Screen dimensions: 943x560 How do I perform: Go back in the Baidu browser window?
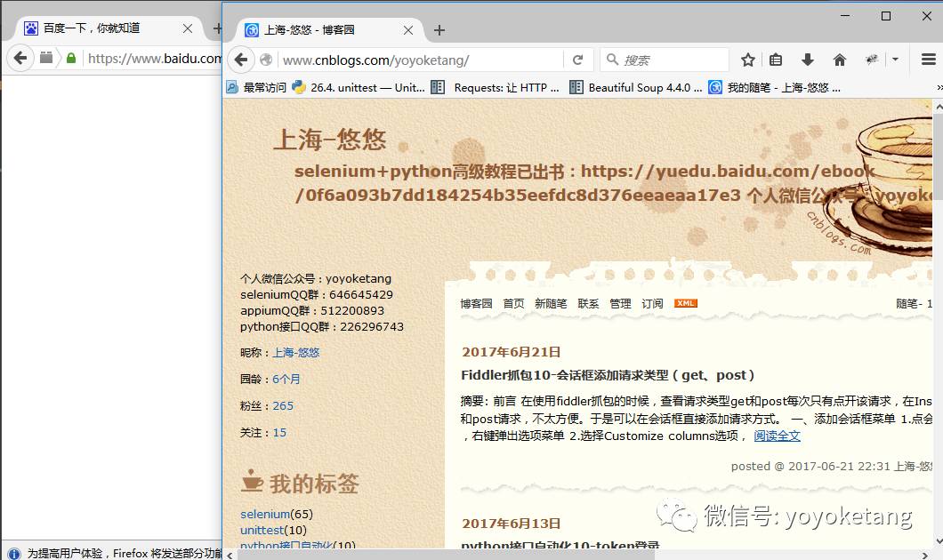pos(20,59)
